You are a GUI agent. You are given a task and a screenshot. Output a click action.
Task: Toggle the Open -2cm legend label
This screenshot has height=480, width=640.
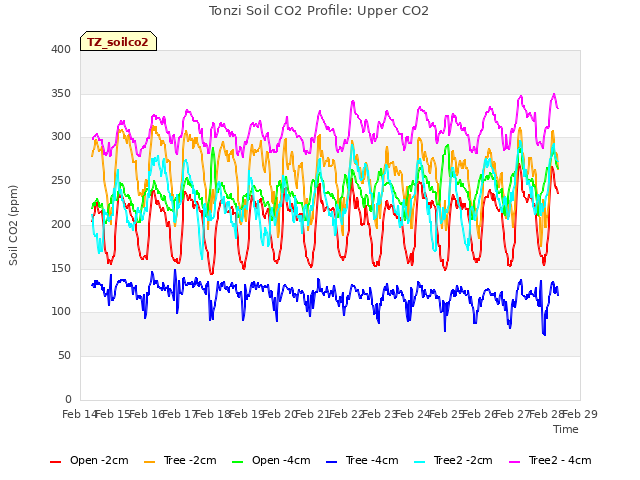[x=99, y=460]
